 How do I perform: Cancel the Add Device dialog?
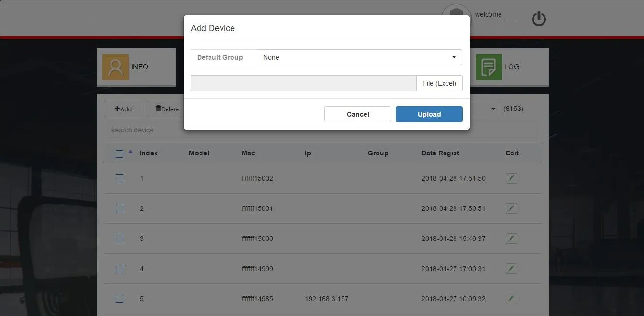point(357,114)
